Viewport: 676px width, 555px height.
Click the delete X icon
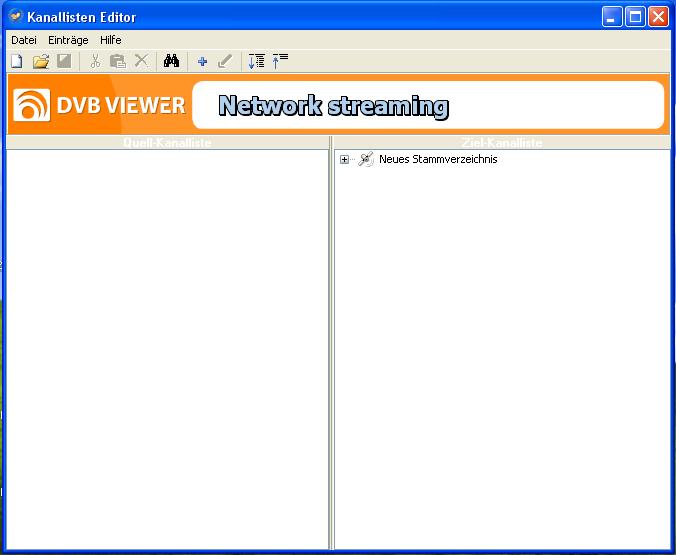(x=141, y=61)
